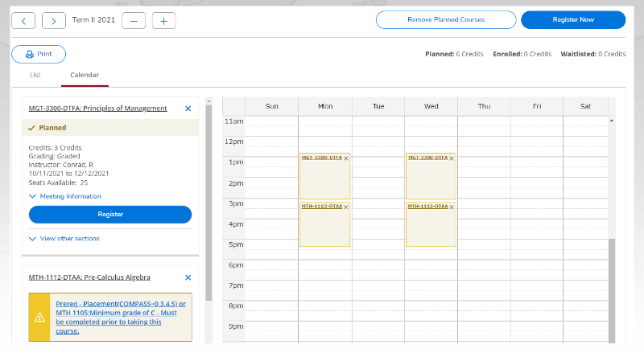
Task: Remove Wednesday MGT-3300-DTFA calendar block
Action: [x=452, y=158]
